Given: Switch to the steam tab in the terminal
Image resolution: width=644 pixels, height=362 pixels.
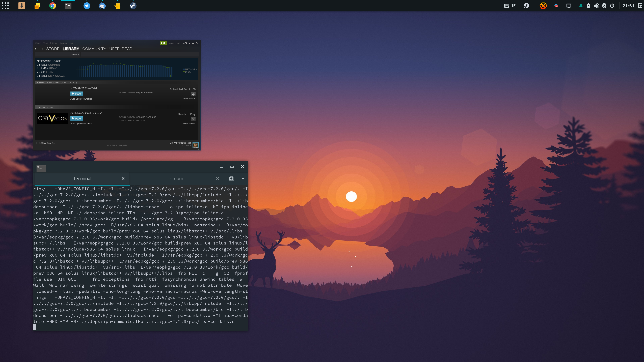Looking at the screenshot, I should coord(176,179).
